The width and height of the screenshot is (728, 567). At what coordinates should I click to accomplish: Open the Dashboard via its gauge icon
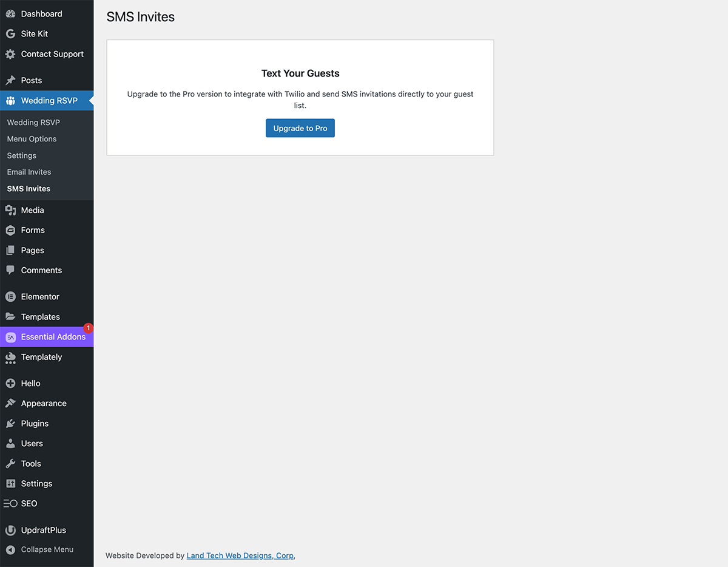pyautogui.click(x=10, y=13)
